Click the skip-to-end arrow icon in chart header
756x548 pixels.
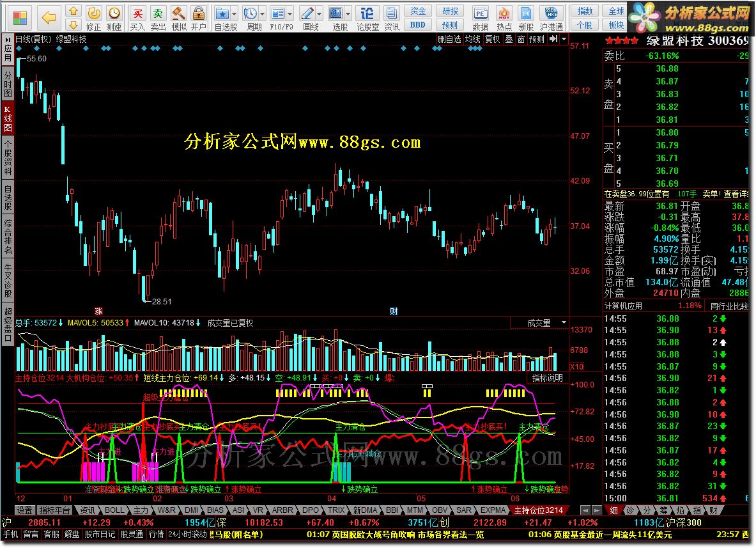[x=553, y=39]
